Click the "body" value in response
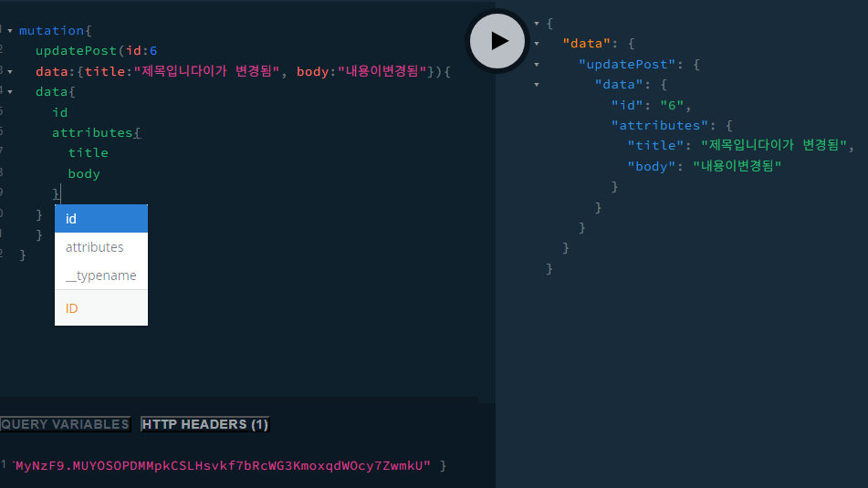The height and width of the screenshot is (488, 868). (x=737, y=166)
